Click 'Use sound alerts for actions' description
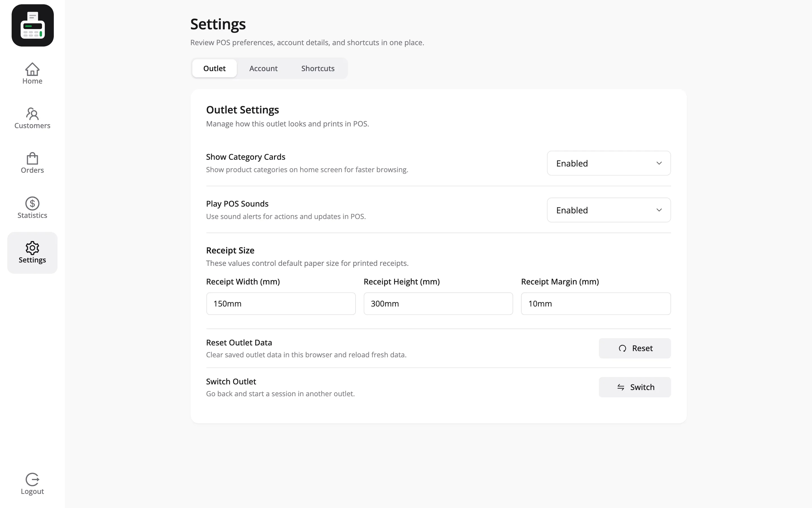The width and height of the screenshot is (812, 508). [x=286, y=217]
